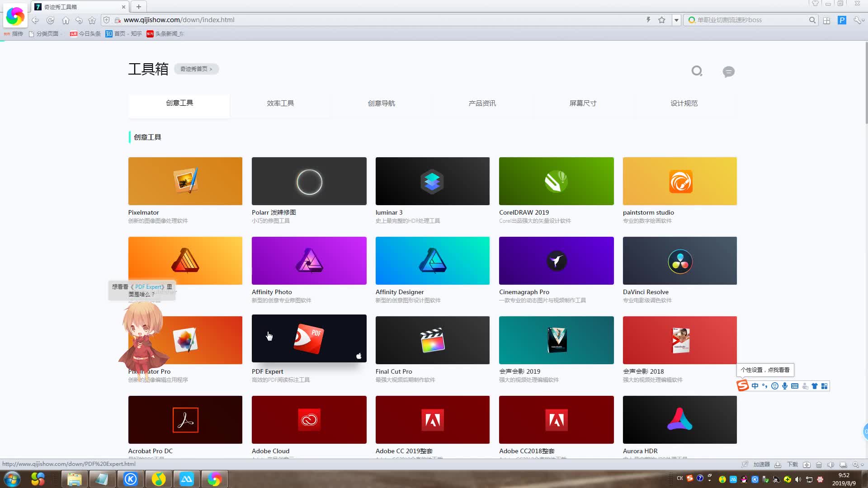Switch to the 产品资讯 tab

click(x=482, y=103)
